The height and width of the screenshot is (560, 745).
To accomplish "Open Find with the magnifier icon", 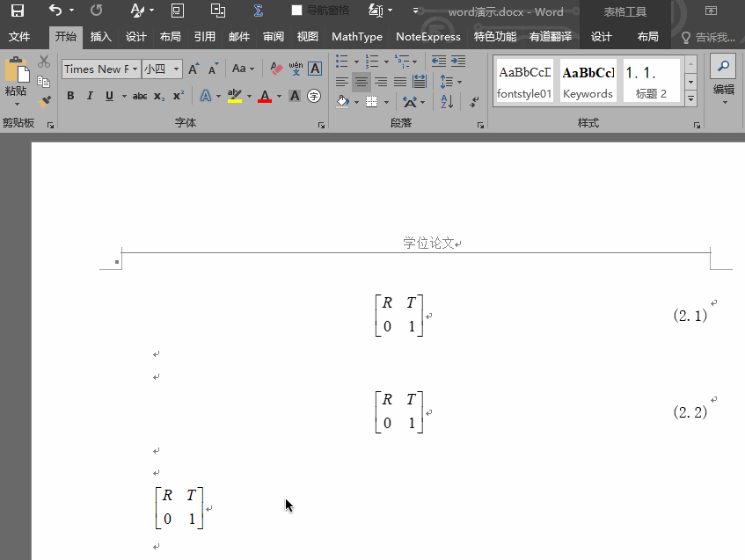I will click(723, 66).
